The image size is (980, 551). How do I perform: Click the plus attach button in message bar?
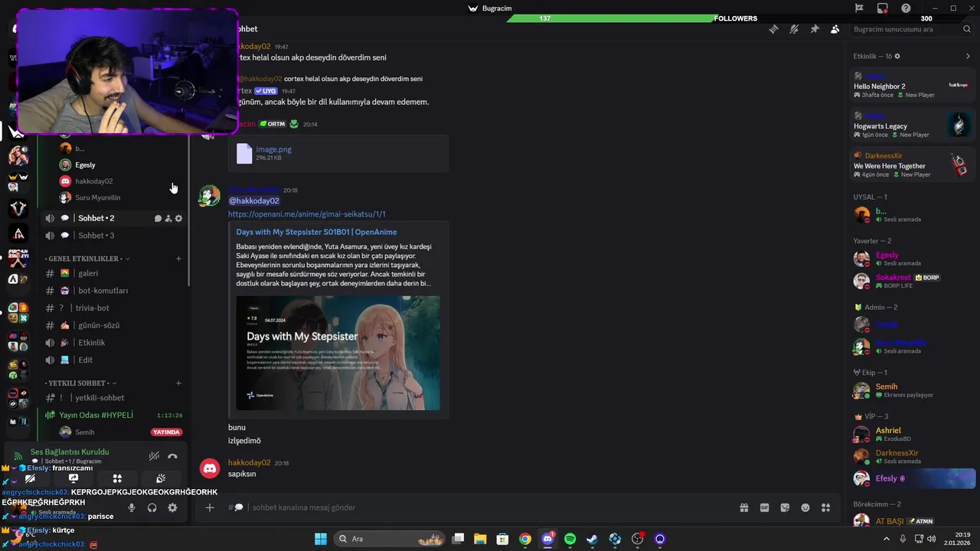pos(209,507)
